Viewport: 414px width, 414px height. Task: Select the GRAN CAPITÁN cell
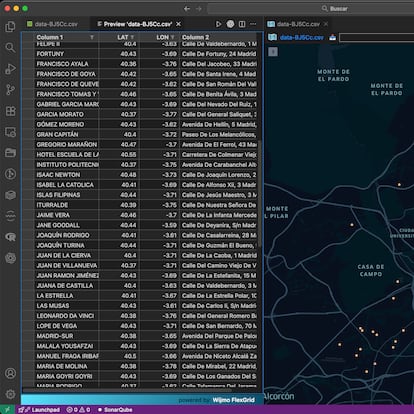coord(67,135)
